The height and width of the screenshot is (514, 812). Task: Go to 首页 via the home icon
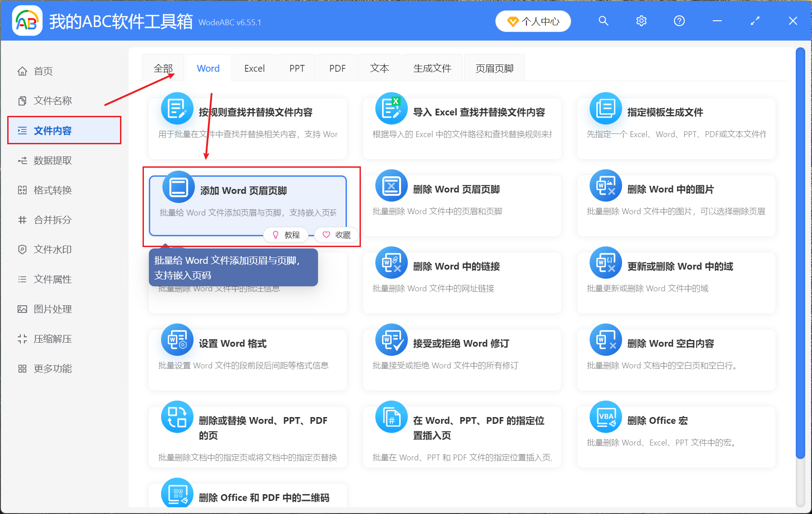43,70
